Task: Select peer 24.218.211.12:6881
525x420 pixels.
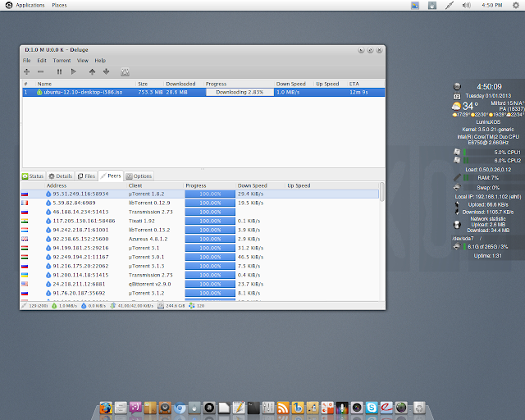Action: [200, 284]
